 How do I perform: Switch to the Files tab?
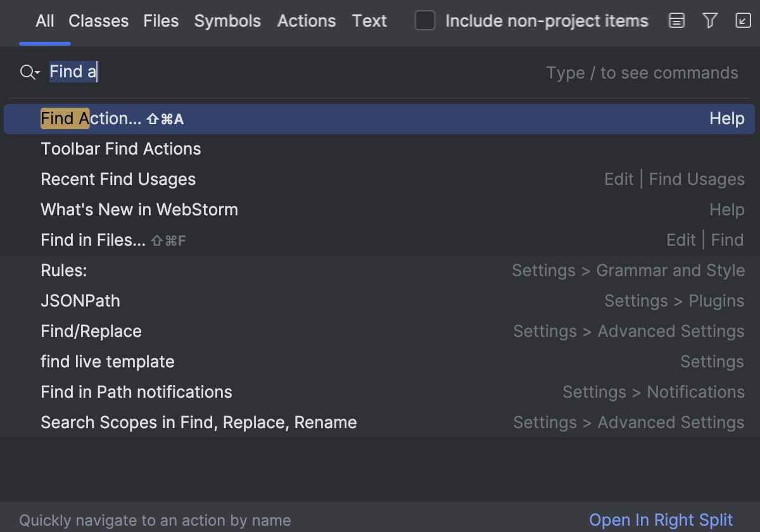pos(161,20)
